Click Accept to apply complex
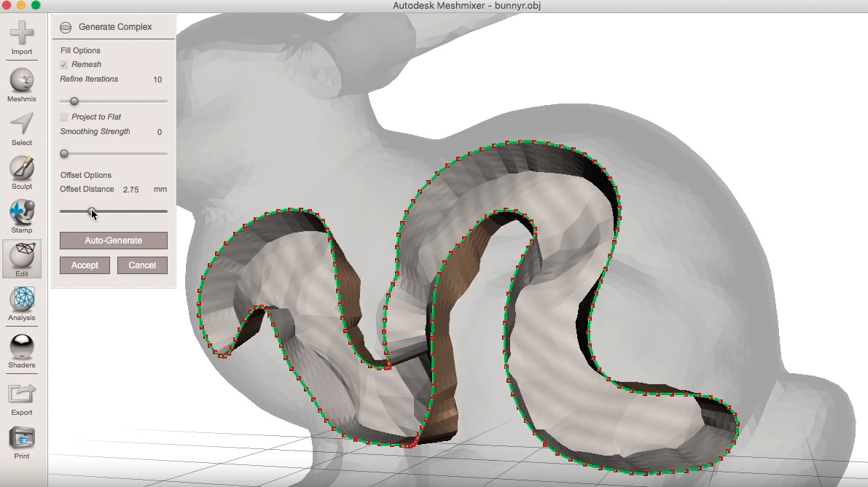This screenshot has width=868, height=487. pos(85,265)
